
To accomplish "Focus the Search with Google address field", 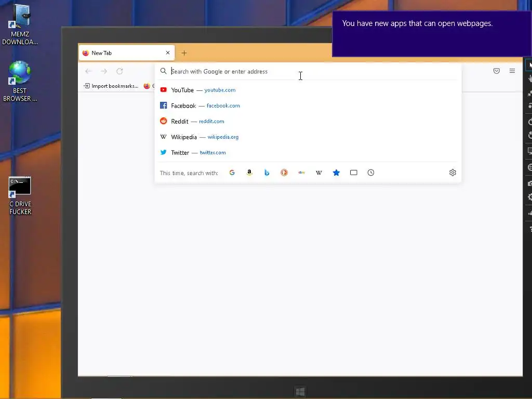I will [309, 71].
